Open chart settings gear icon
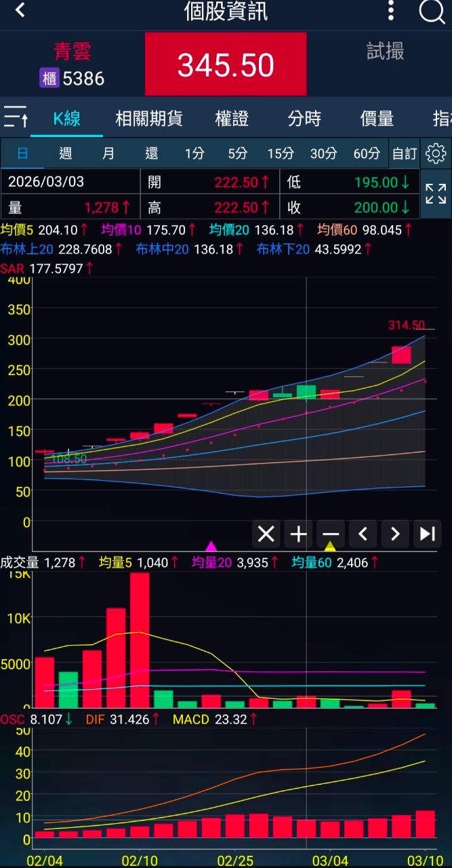 436,153
